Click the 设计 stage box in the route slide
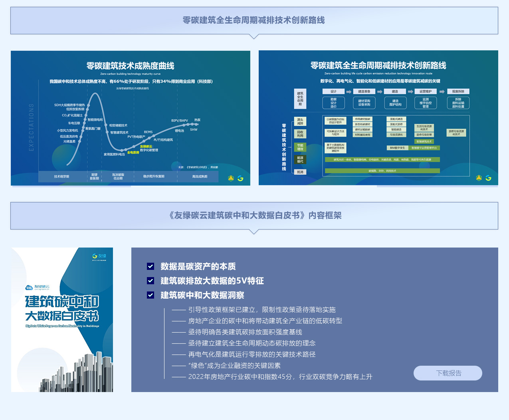The height and width of the screenshot is (420, 509). [x=333, y=91]
